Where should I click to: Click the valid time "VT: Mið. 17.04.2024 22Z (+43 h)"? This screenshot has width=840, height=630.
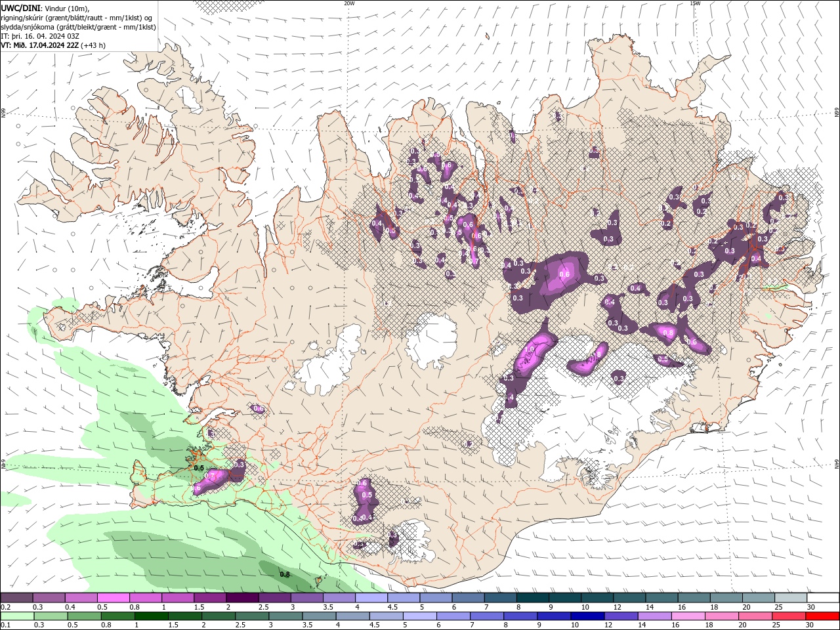click(53, 45)
